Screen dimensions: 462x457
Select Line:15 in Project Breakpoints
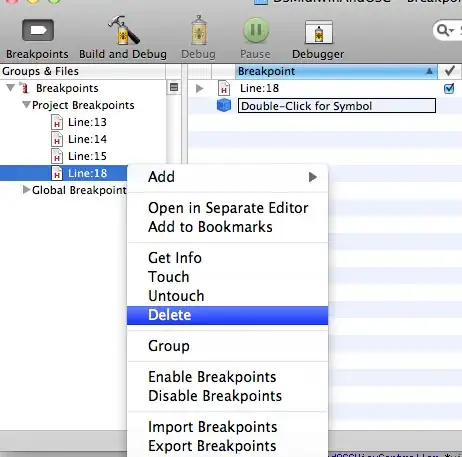coord(87,156)
